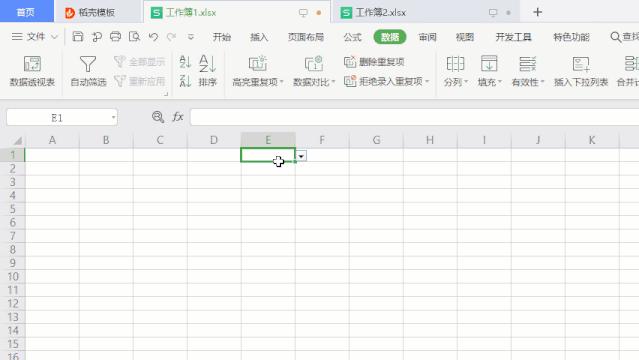
Task: Click Remove Duplicates (删除重复项)
Action: pyautogui.click(x=374, y=62)
